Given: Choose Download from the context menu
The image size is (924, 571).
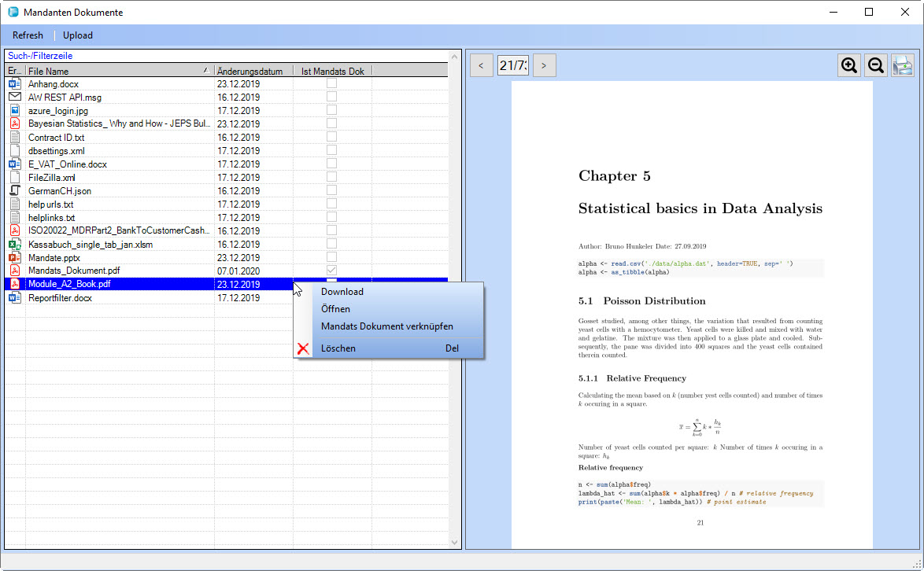Looking at the screenshot, I should click(x=342, y=292).
